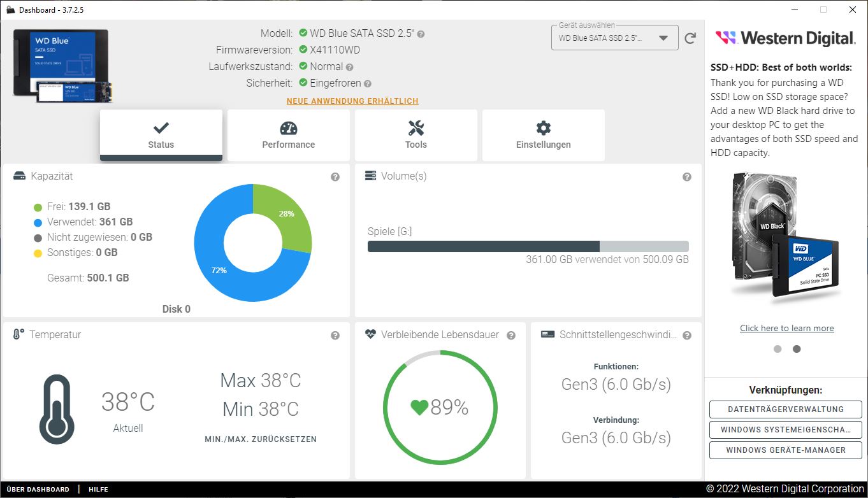Screen dimensions: 868x498
Task: Click the green Modell check icon
Action: pyautogui.click(x=303, y=33)
